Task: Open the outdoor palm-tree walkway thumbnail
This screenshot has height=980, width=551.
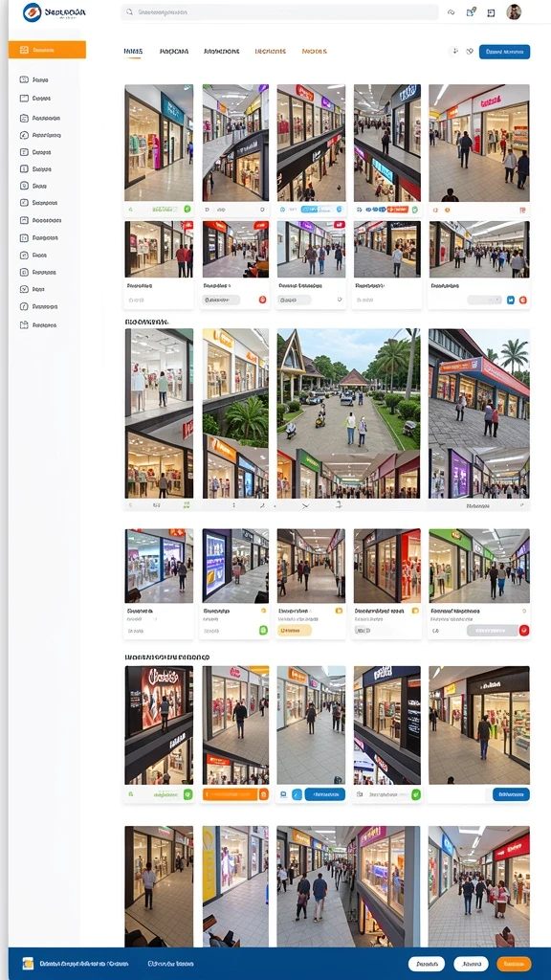Action: coord(348,389)
